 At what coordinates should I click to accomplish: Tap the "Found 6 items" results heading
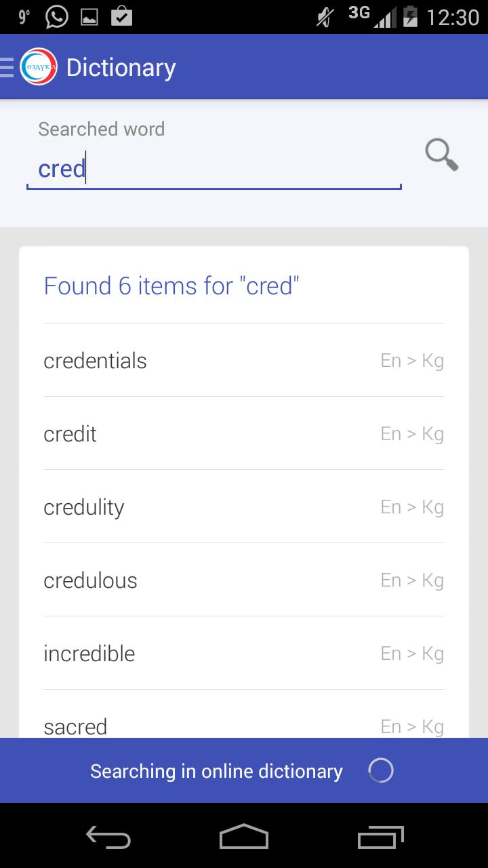pos(171,285)
